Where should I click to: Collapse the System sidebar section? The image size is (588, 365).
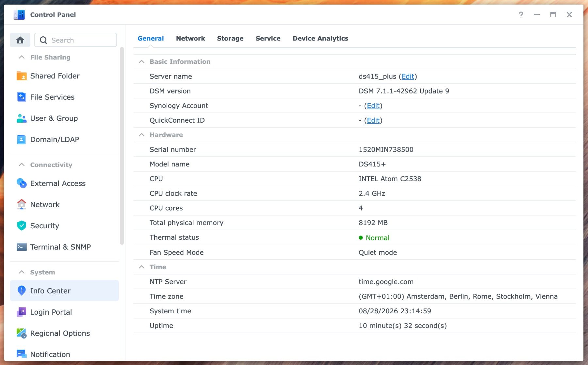(x=22, y=272)
